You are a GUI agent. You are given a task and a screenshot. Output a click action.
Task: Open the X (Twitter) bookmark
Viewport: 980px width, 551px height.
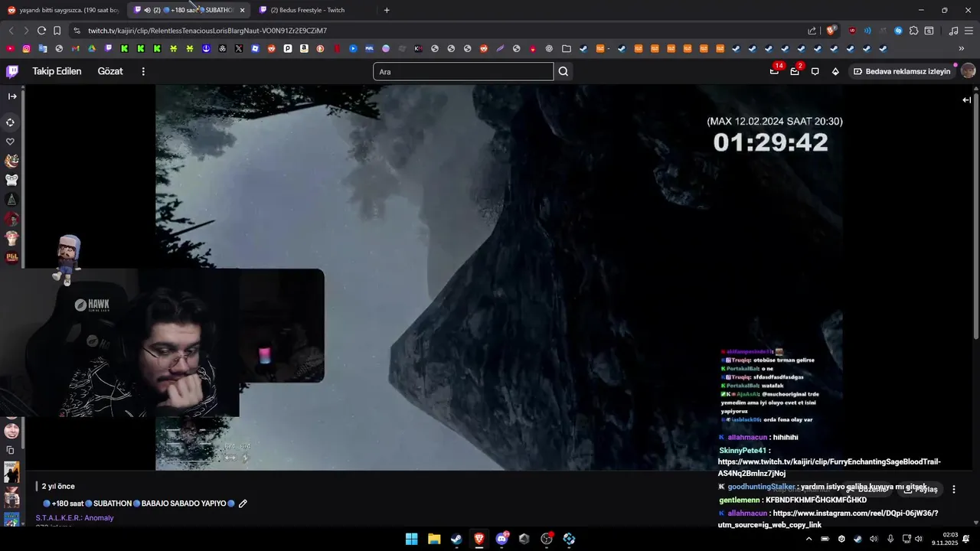[x=239, y=48]
